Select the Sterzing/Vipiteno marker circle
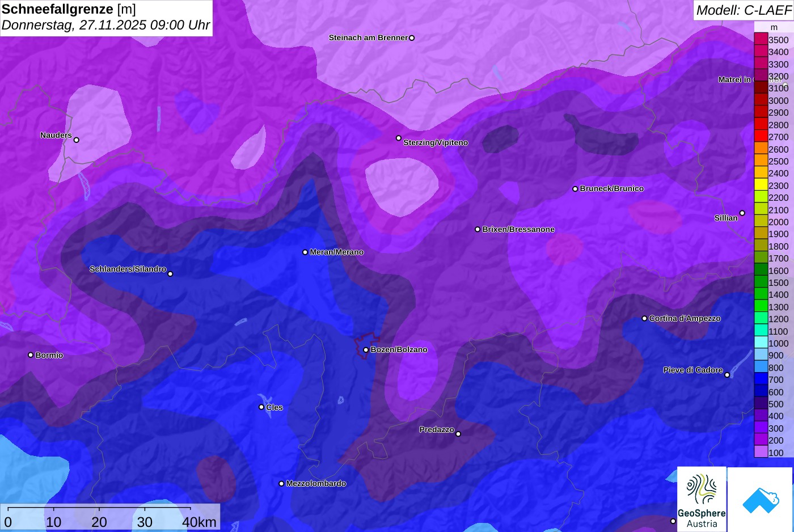794x532 pixels. [399, 138]
